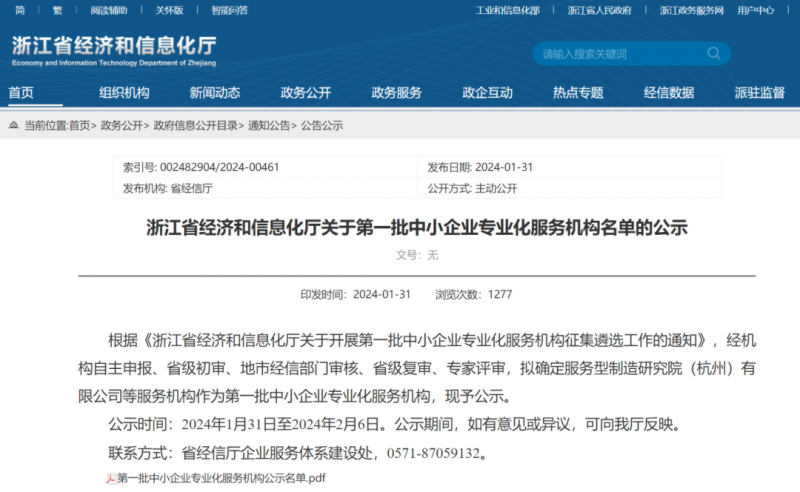Visit 工业和信息化部 link
Viewport: 800px width, 492px height.
(x=508, y=10)
